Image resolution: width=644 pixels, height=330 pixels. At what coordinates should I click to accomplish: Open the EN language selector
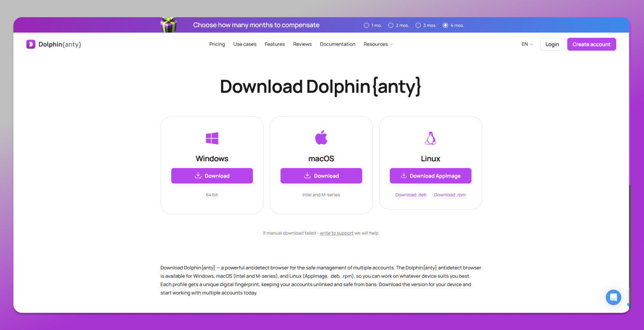pos(527,44)
